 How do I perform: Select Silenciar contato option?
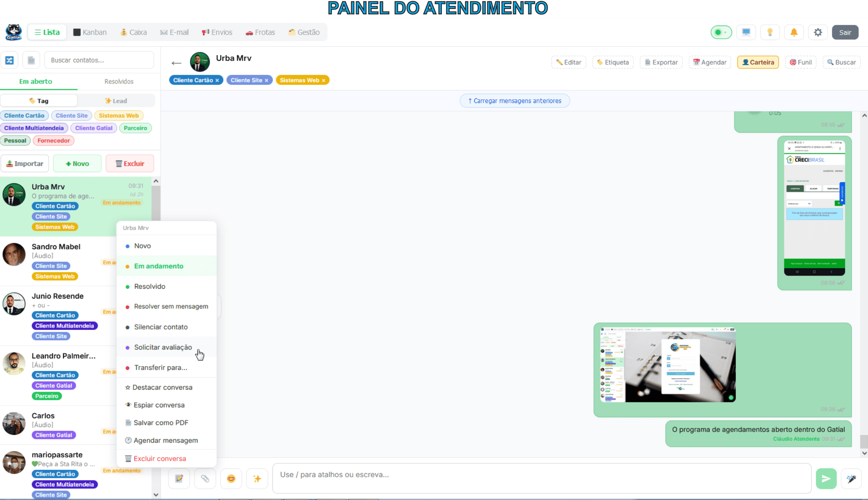[167, 327]
